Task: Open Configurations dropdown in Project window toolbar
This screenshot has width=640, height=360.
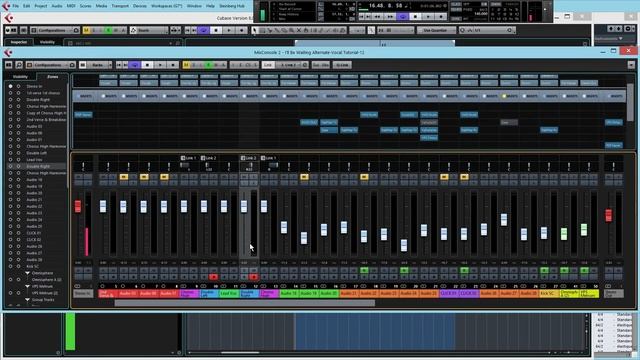Action: pos(55,30)
